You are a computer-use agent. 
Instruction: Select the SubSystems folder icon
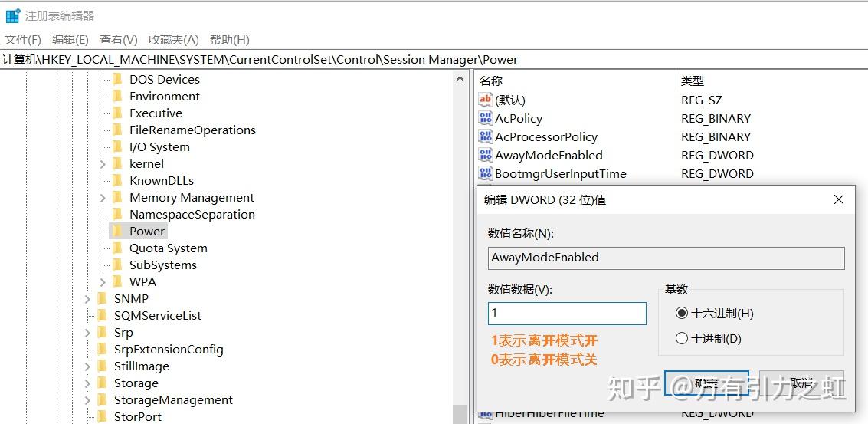(x=116, y=265)
